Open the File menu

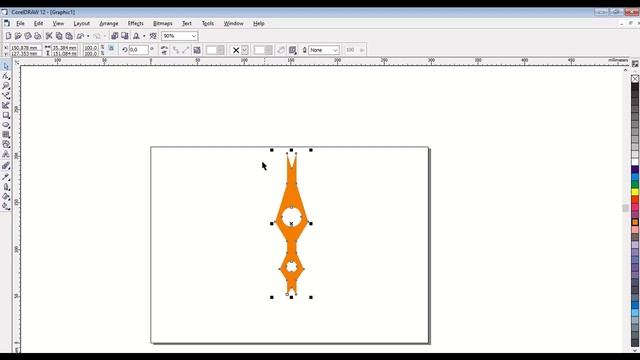20,23
